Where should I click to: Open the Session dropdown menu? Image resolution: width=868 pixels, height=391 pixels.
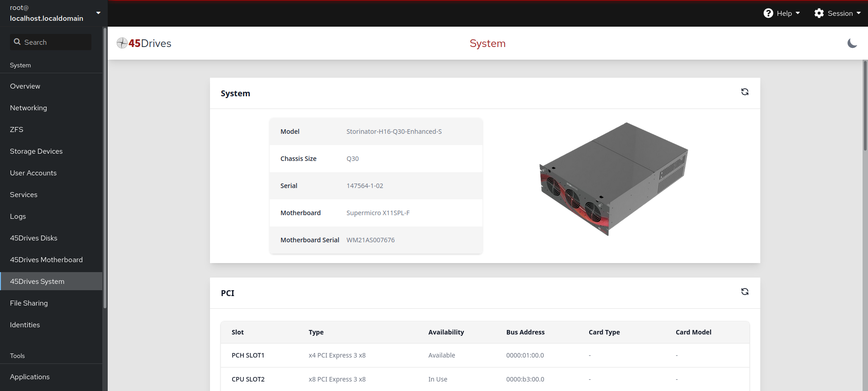(x=837, y=14)
